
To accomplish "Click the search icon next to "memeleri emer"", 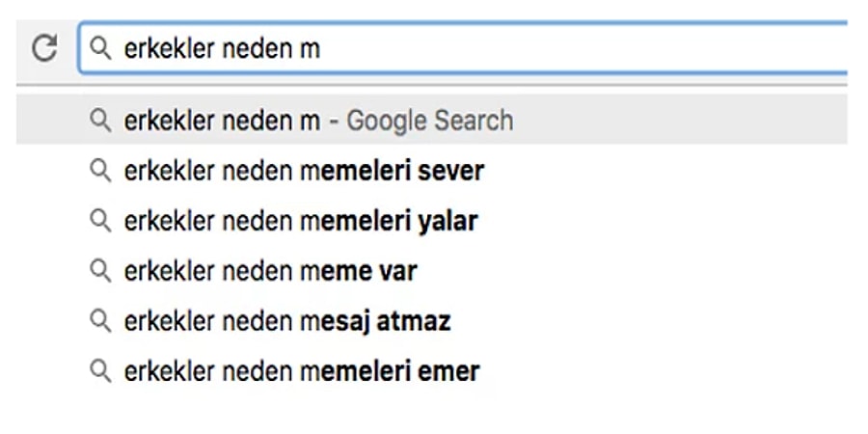I will click(99, 370).
